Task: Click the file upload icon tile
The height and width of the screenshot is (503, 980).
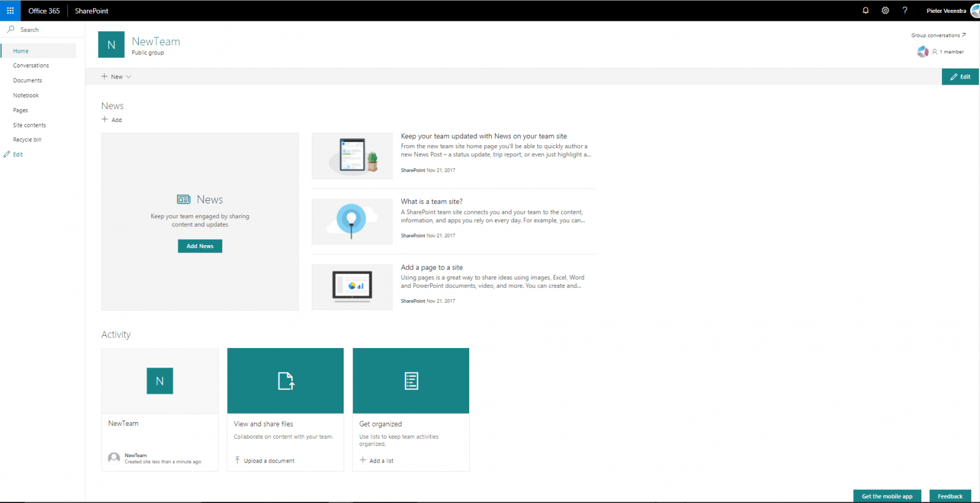Action: coord(285,381)
